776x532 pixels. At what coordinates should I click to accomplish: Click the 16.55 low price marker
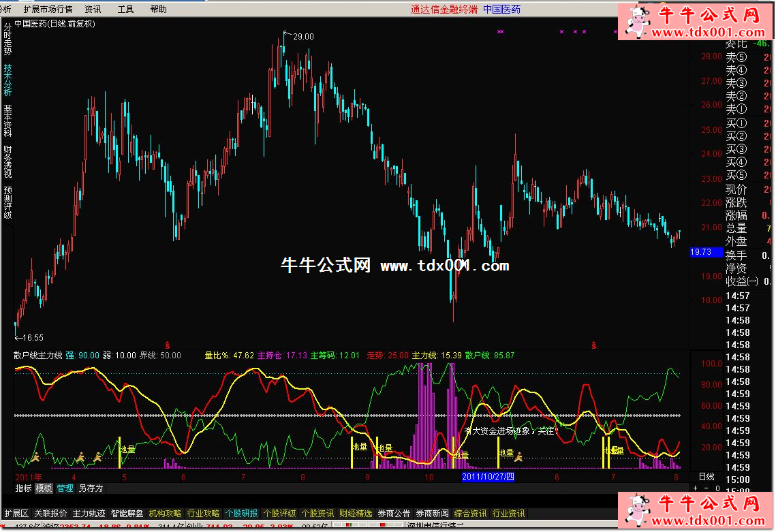pos(29,337)
